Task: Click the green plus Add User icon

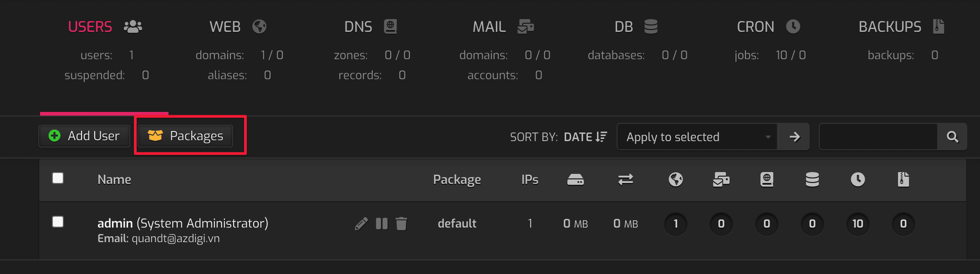Action: 55,136
